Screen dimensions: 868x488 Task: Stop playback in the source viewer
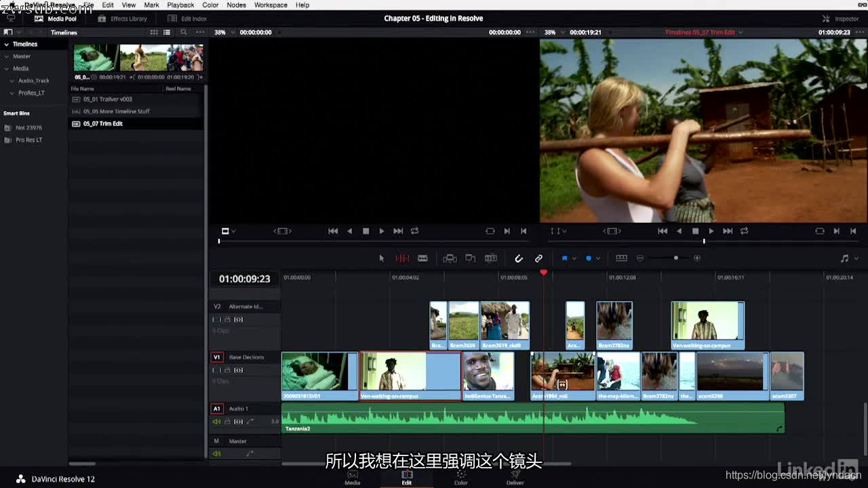pyautogui.click(x=366, y=231)
